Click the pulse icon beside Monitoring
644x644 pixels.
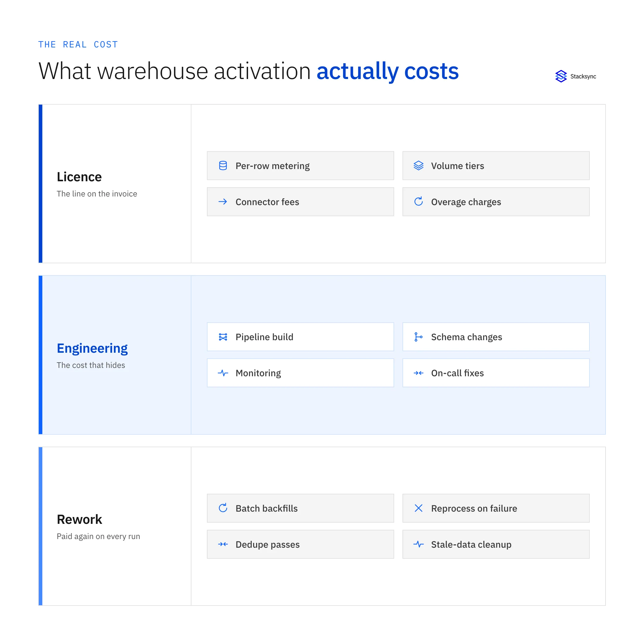click(223, 373)
